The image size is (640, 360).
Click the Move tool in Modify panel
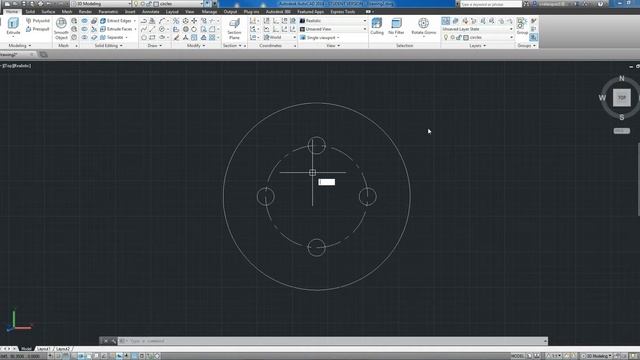coord(194,21)
